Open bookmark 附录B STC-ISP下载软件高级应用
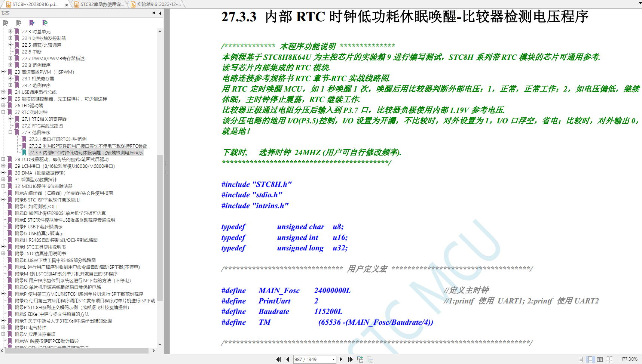Screen dimensions: 642x364 47,200
